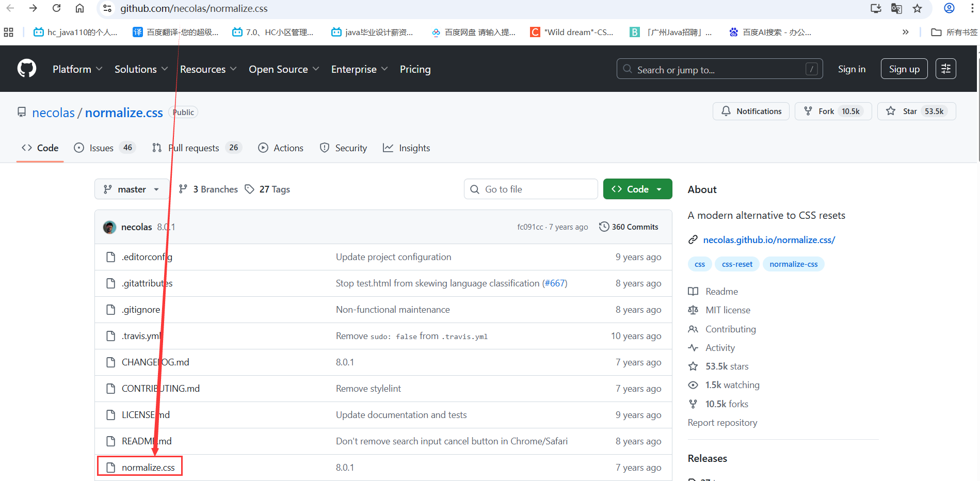The width and height of the screenshot is (980, 481).
Task: Fork the repository with the Fork button
Action: (x=833, y=111)
